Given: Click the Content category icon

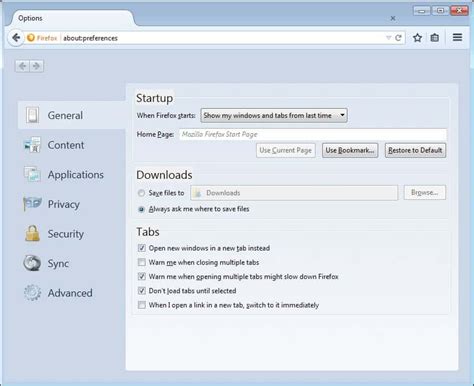Looking at the screenshot, I should tap(32, 145).
